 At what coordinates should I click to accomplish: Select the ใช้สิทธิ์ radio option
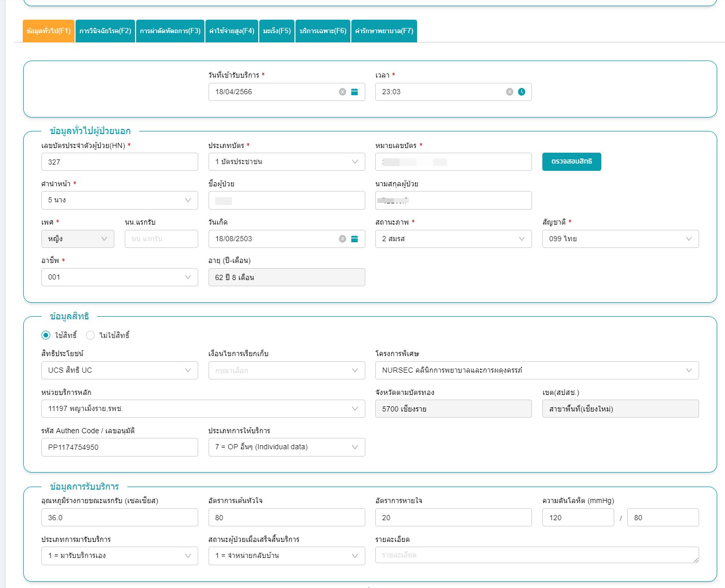(x=46, y=335)
